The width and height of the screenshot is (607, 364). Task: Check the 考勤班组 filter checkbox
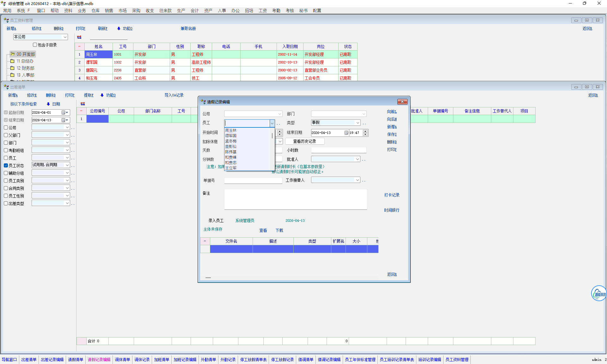coord(6,150)
